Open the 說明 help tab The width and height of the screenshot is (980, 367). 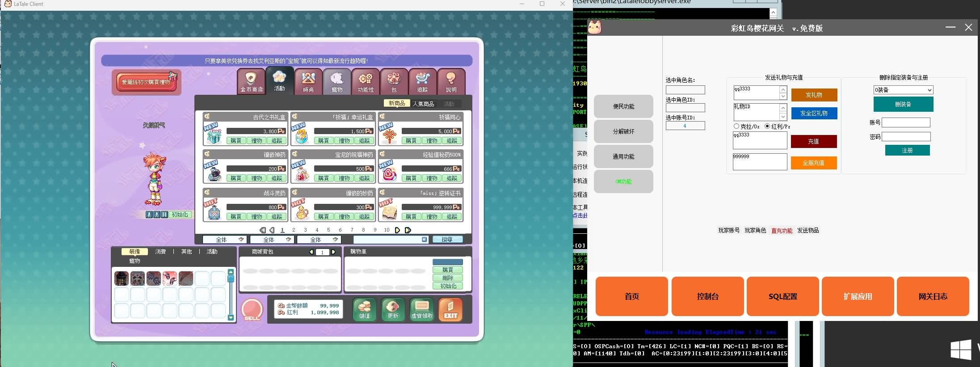[451, 81]
